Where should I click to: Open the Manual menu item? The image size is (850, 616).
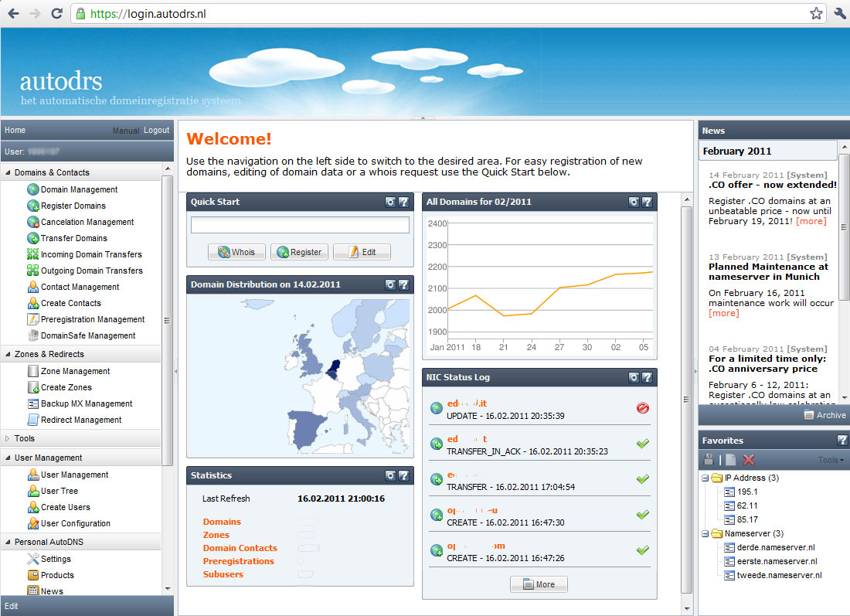click(x=125, y=131)
